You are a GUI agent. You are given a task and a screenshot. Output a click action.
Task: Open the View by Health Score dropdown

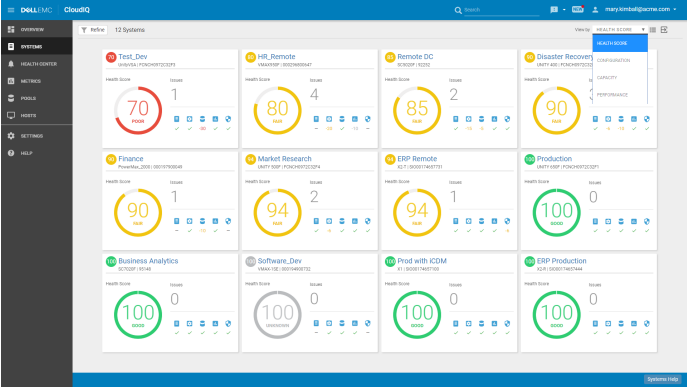point(620,29)
